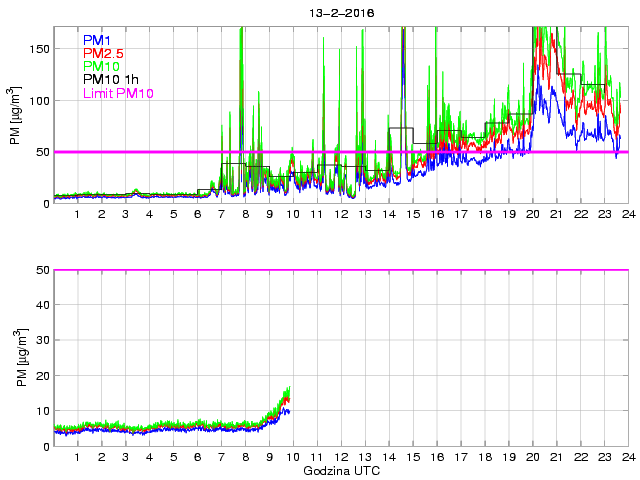Click the lower chart PM [µg/m3] axis label

pos(22,358)
